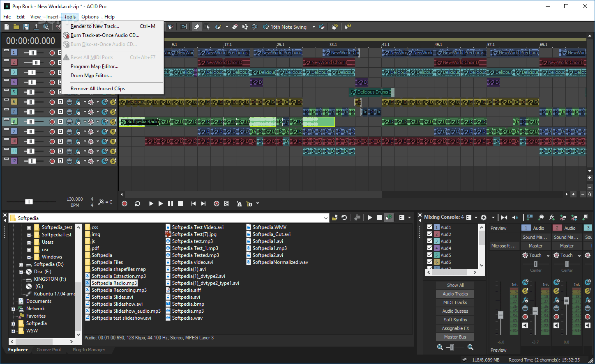Viewport: 595px width, 364px height.
Task: Open Touch automation dropdown on channel 1
Action: click(548, 256)
